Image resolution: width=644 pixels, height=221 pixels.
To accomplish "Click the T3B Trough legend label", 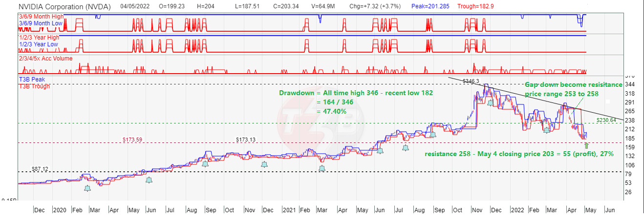I will [36, 85].
